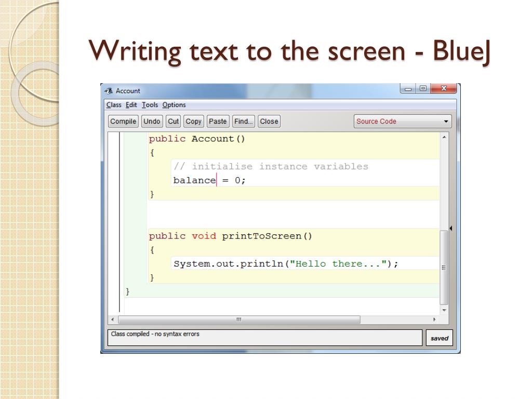Open the Find... dialog

tap(244, 121)
